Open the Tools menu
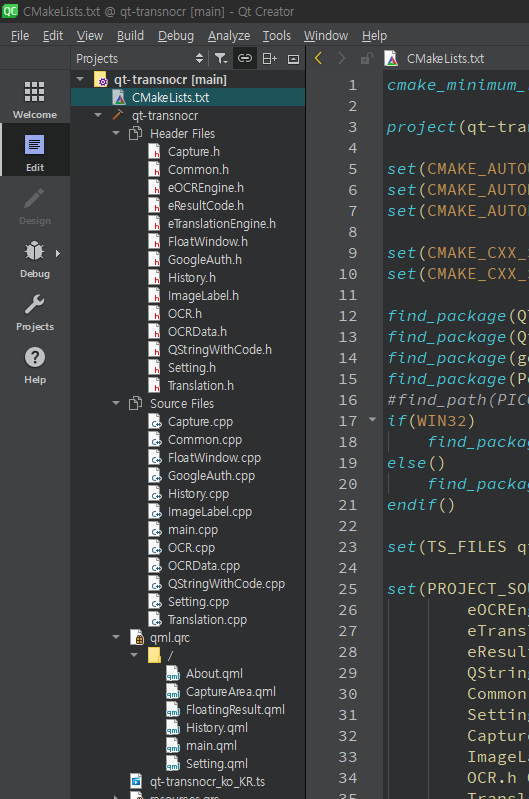Screen dimensions: 529x799 tap(277, 36)
